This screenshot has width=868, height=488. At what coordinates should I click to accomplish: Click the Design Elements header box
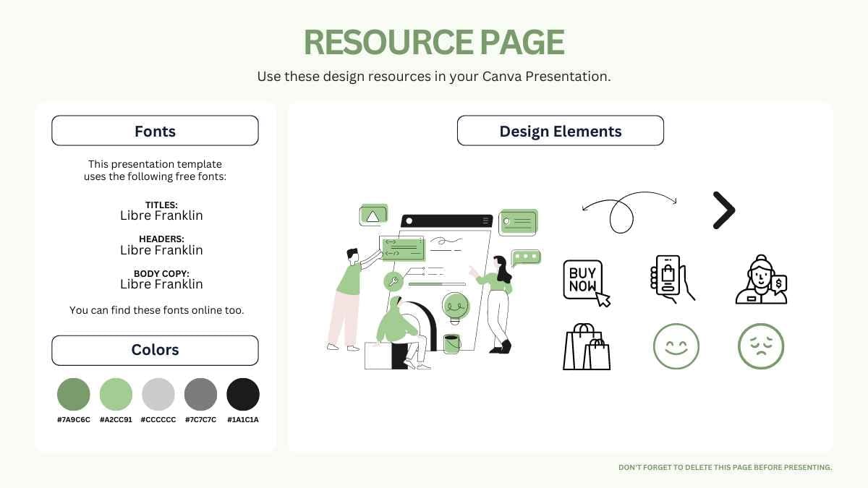[x=561, y=131]
